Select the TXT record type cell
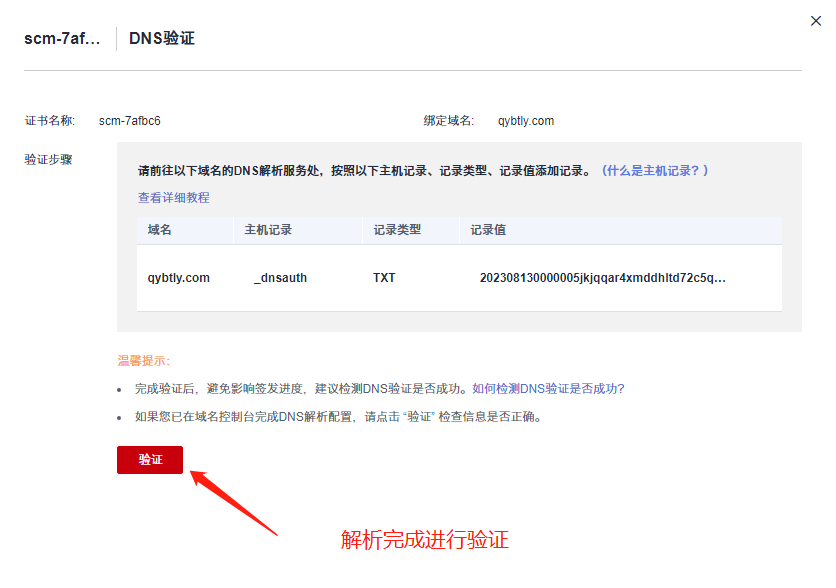 click(384, 278)
